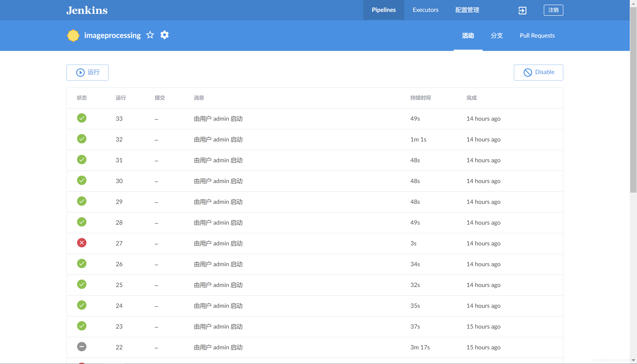This screenshot has height=364, width=637.
Task: Click duration 3m 17s of run 22
Action: pos(420,347)
